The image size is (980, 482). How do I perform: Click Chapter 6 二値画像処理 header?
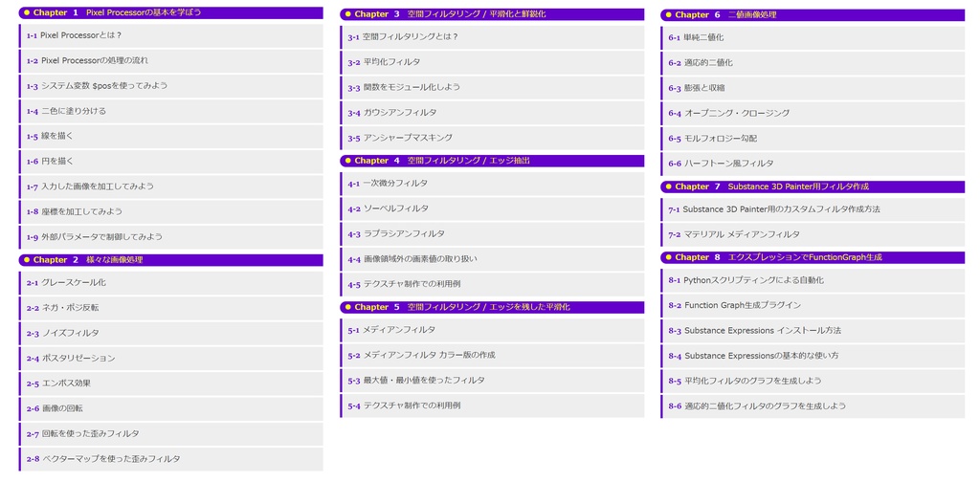[813, 14]
